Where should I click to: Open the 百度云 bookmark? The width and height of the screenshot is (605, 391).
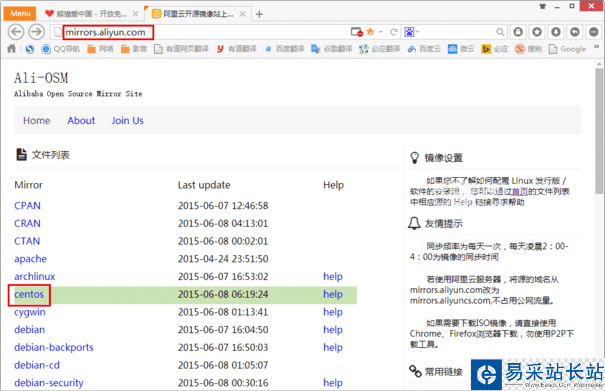click(x=424, y=49)
